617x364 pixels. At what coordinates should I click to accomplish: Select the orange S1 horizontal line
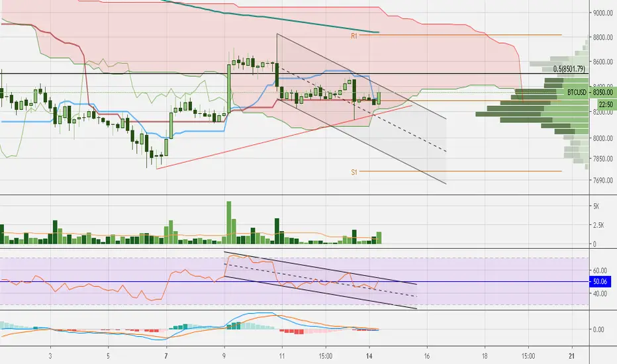coord(460,171)
